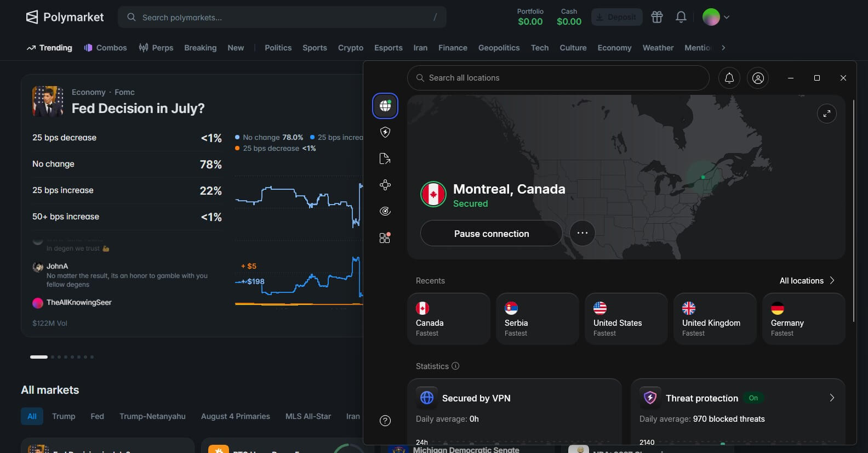
Task: Connect to United Kingdom recent location
Action: click(x=715, y=319)
